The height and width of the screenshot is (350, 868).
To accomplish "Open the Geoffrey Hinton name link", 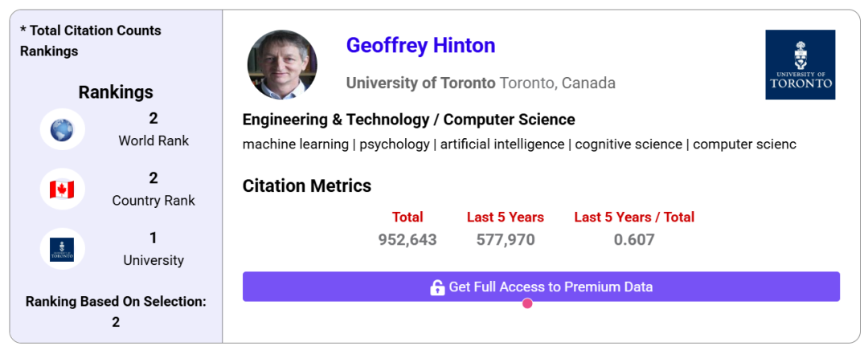I will pos(420,46).
